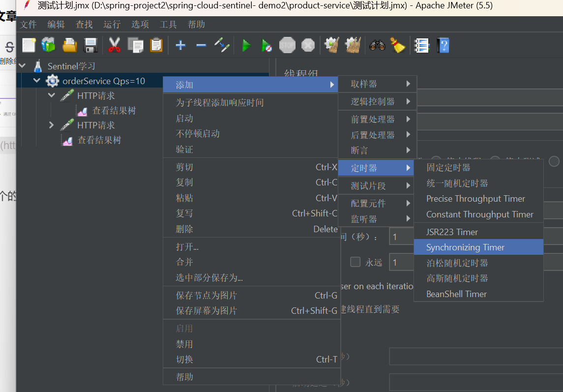Click the Open file folder icon
563x392 pixels.
70,46
